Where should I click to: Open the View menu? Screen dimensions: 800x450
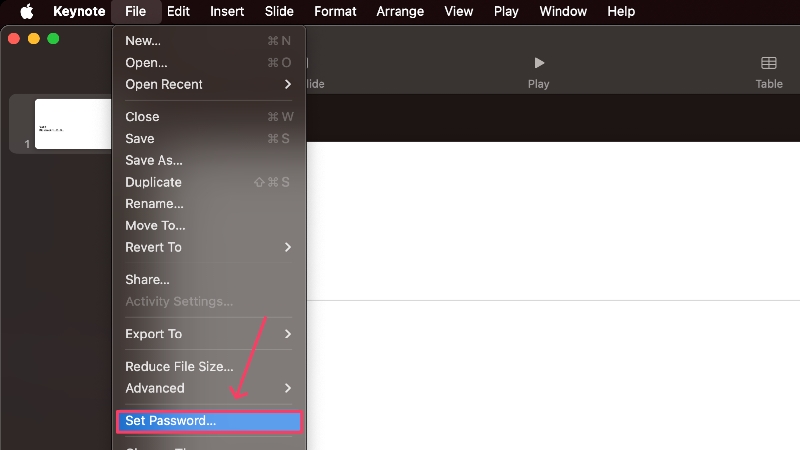[459, 11]
